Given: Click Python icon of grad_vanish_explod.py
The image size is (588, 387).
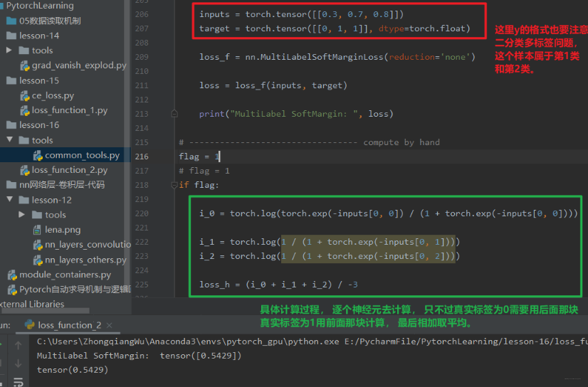Looking at the screenshot, I should tap(25, 66).
